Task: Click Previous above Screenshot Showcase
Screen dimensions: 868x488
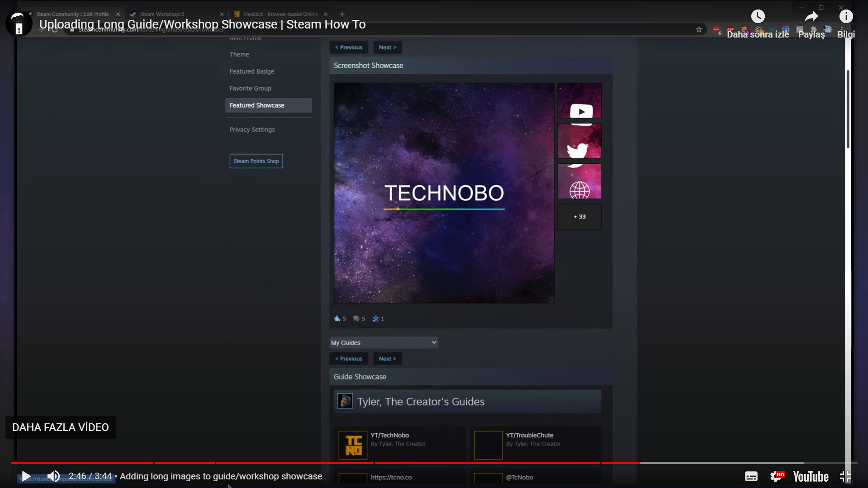Action: click(x=349, y=47)
